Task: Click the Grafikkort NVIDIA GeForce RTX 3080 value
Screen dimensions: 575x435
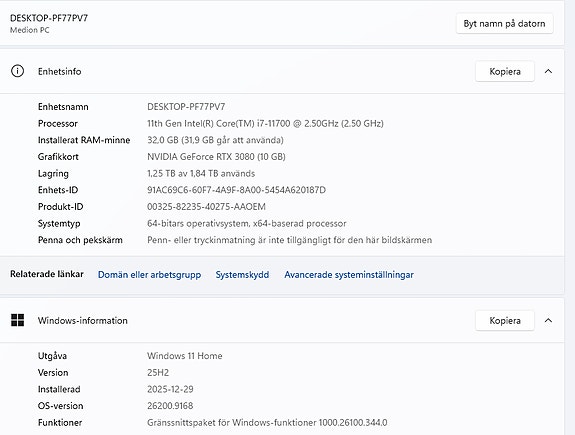Action: 216,157
